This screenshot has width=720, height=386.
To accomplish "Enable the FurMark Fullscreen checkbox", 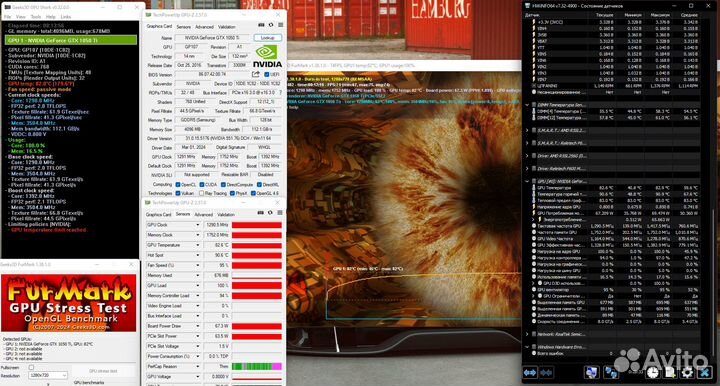I will (31, 367).
